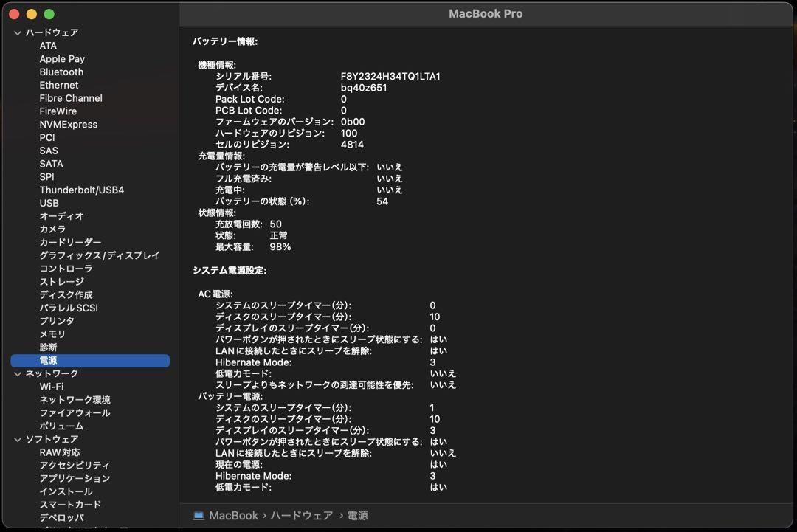The image size is (797, 532).
Task: Select PCI in the sidebar
Action: [x=47, y=138]
